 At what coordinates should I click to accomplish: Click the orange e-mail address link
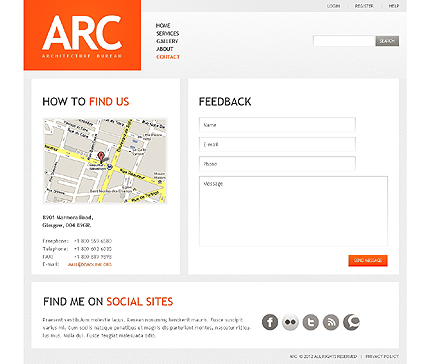point(90,265)
